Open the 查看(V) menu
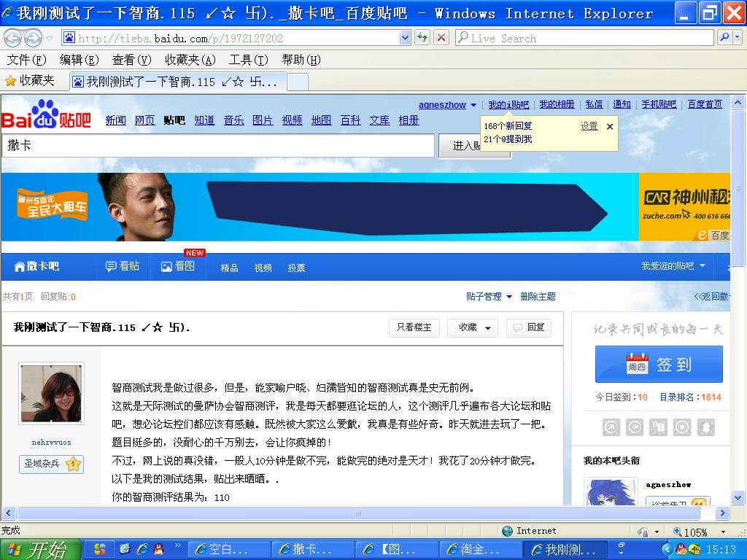 point(131,60)
